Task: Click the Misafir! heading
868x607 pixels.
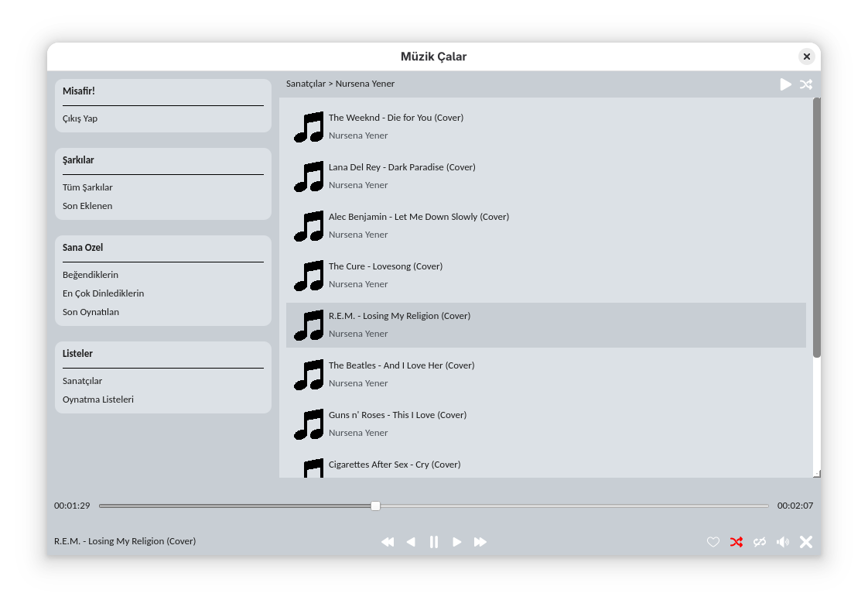Action: pyautogui.click(x=79, y=91)
